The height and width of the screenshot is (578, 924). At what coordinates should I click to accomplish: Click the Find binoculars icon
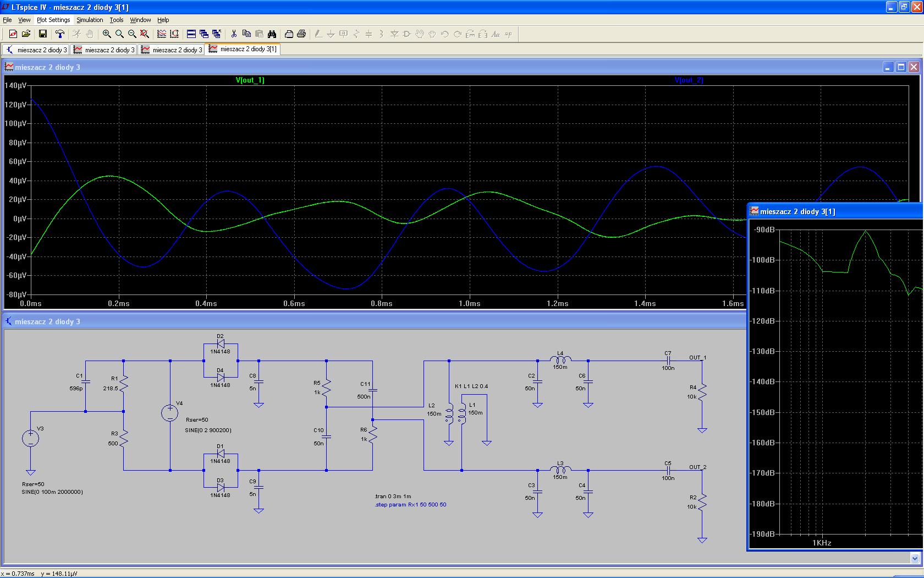pyautogui.click(x=272, y=34)
